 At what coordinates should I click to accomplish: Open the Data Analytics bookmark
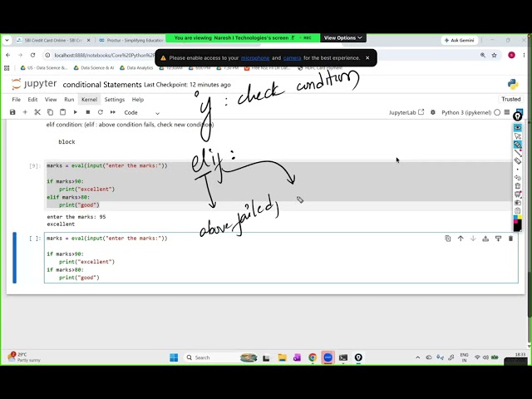point(136,68)
